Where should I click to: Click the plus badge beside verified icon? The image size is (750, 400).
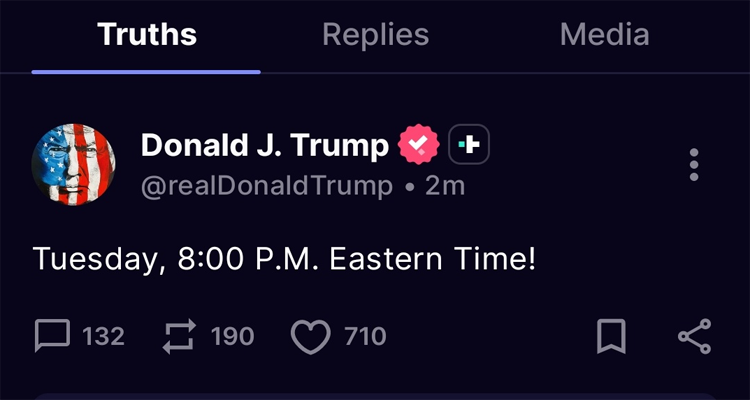pyautogui.click(x=468, y=146)
